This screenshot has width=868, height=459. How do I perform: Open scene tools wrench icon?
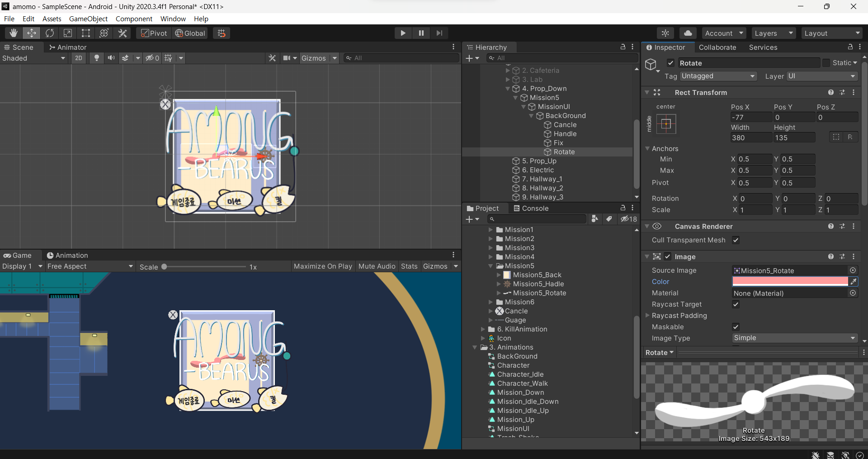pos(272,58)
